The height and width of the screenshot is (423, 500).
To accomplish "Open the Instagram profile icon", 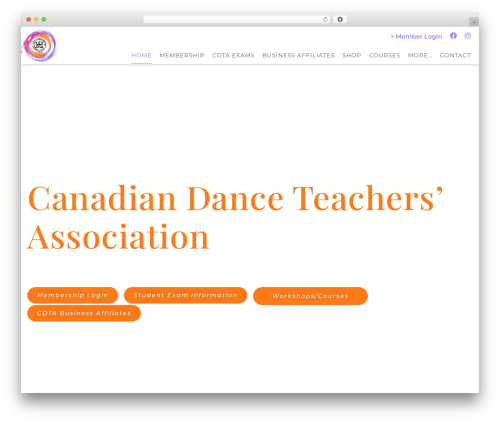I will point(468,36).
